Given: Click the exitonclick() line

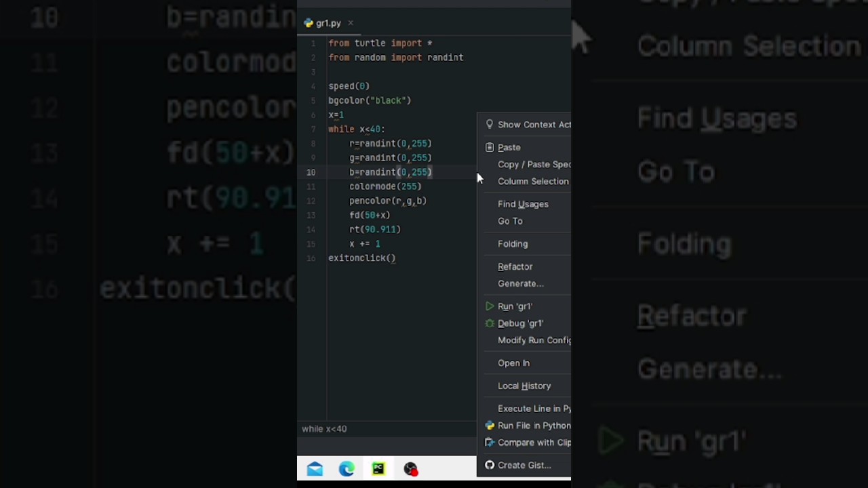Looking at the screenshot, I should point(362,258).
